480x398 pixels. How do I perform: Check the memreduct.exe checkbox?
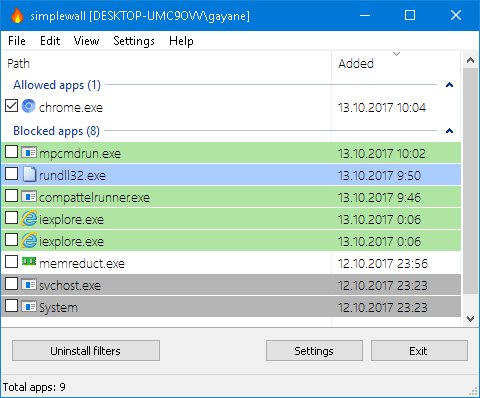pyautogui.click(x=12, y=262)
